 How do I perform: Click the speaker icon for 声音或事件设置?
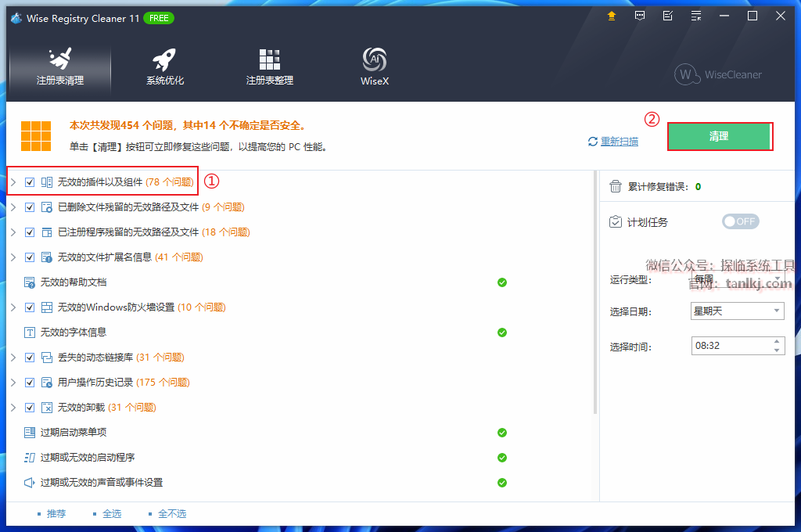[x=30, y=483]
